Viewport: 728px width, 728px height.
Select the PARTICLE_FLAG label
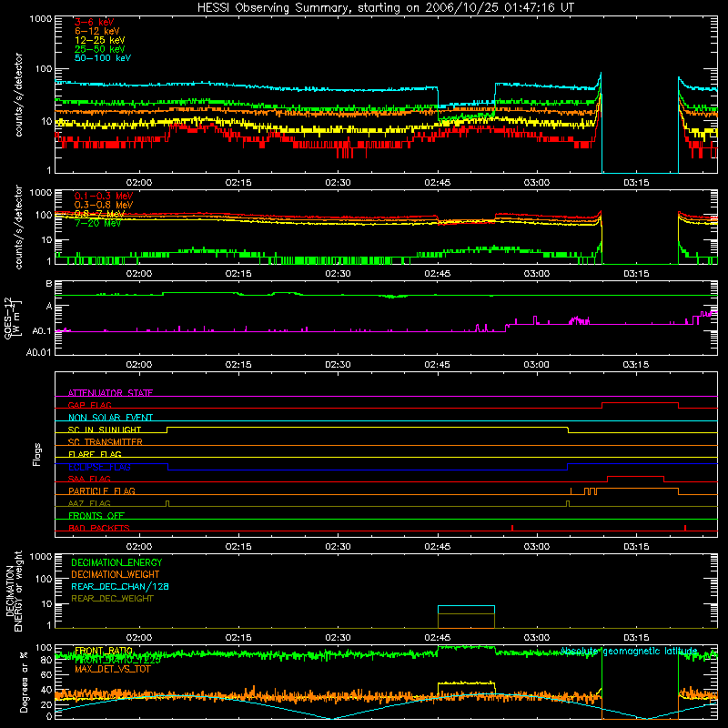102,490
